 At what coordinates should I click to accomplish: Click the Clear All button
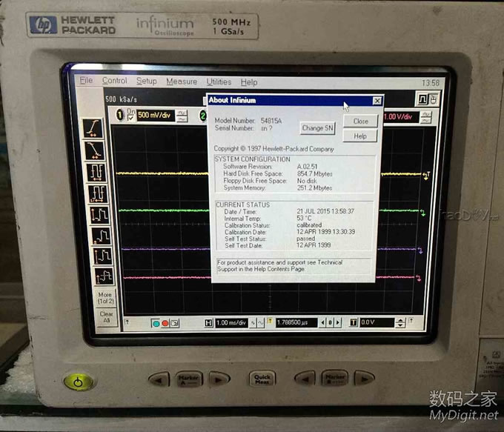coord(107,317)
